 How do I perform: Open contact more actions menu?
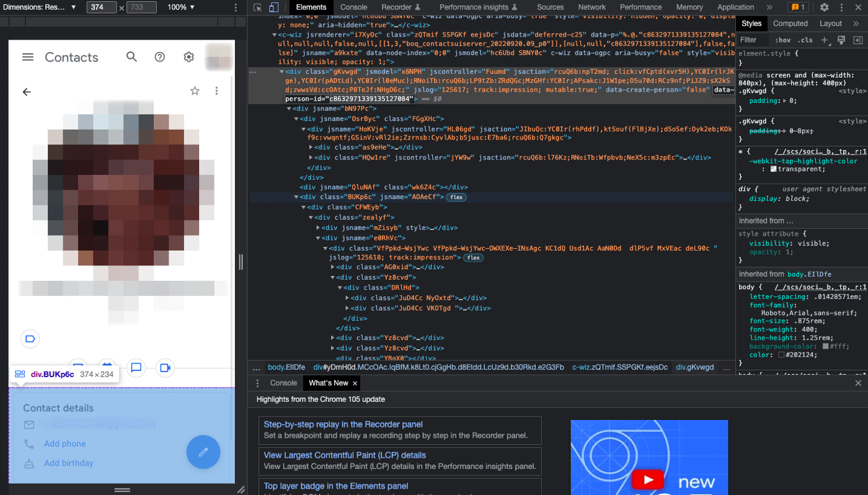(x=216, y=91)
